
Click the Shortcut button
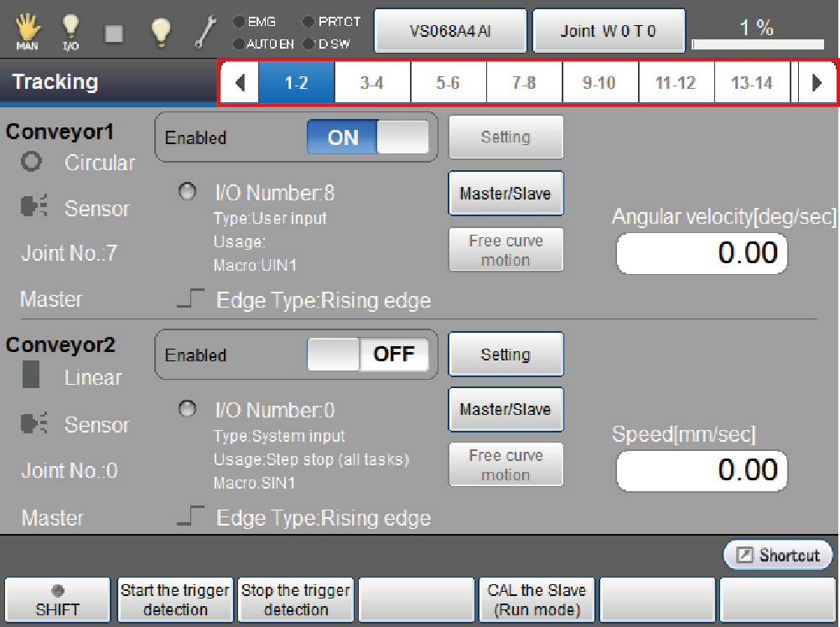coord(779,555)
